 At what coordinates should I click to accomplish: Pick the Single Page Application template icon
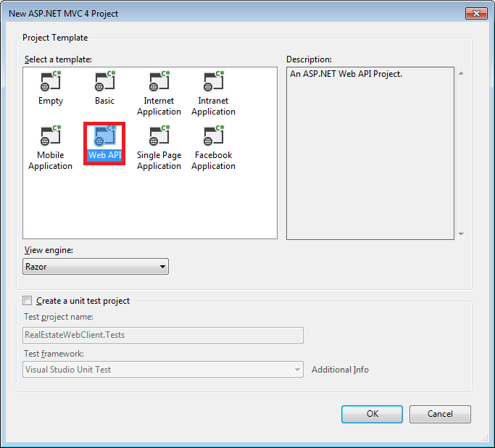click(x=159, y=135)
